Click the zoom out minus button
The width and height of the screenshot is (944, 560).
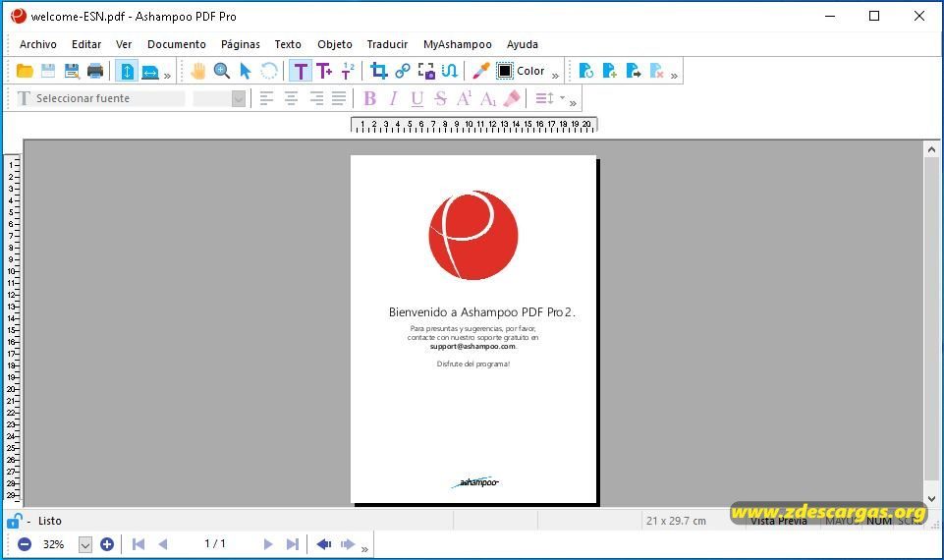point(25,544)
